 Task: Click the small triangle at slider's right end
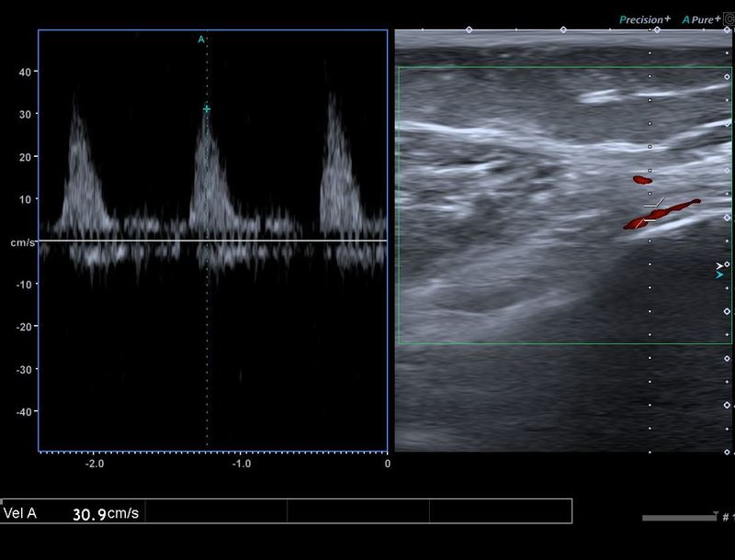point(715,514)
